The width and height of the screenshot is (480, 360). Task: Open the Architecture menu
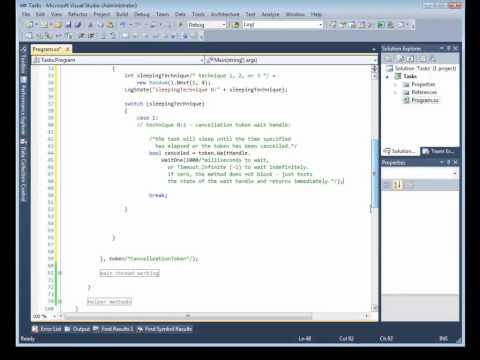pyautogui.click(x=225, y=14)
